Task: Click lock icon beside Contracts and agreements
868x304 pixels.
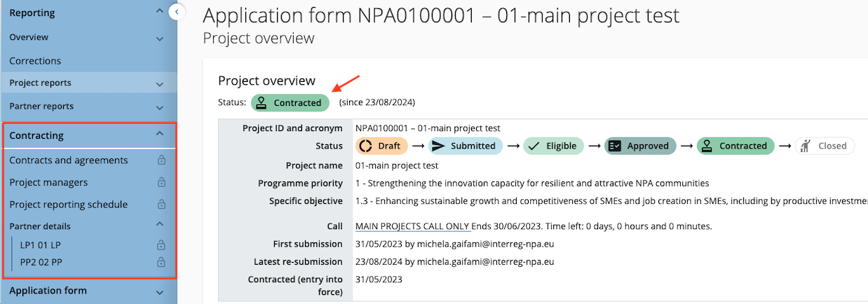Action: point(161,160)
